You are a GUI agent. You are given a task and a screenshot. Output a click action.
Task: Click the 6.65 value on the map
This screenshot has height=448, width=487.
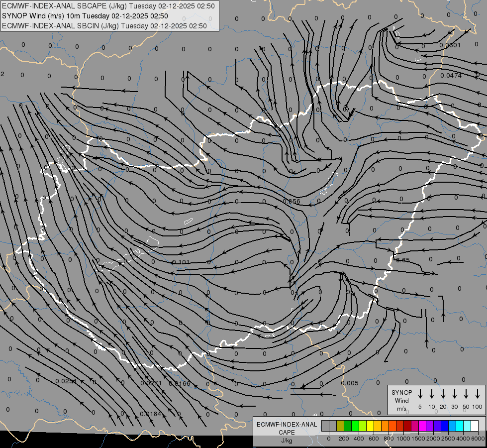(403, 260)
